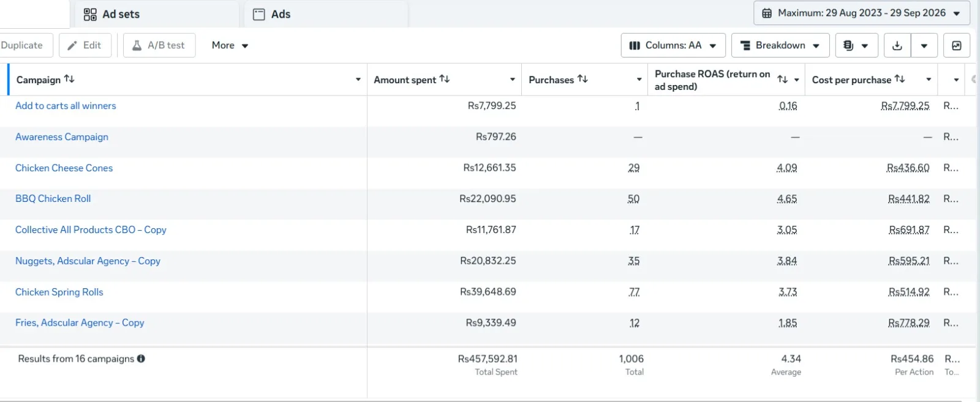Open Cost per purchase column options
980x402 pixels.
tap(929, 80)
